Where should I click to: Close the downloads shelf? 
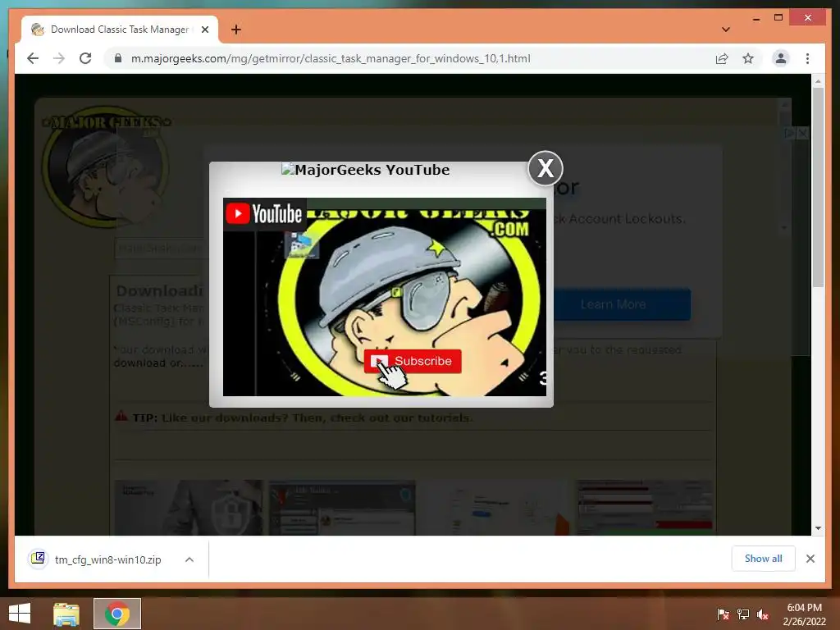click(810, 559)
